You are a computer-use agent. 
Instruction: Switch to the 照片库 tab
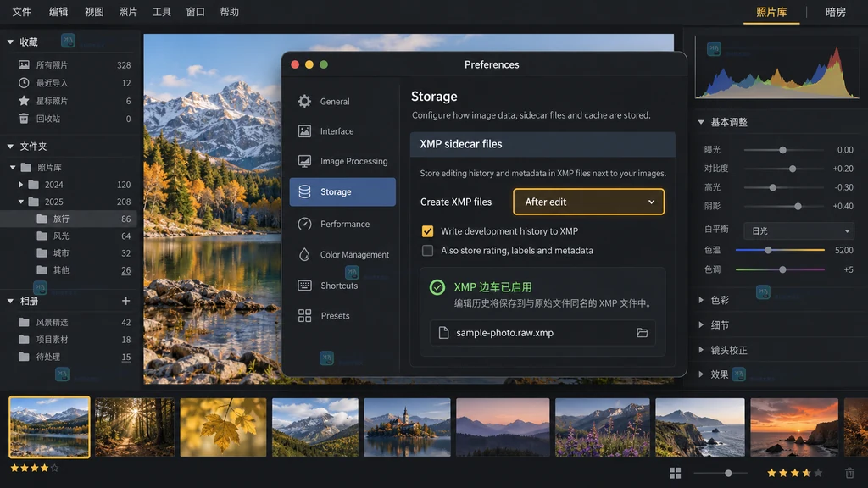pyautogui.click(x=771, y=12)
